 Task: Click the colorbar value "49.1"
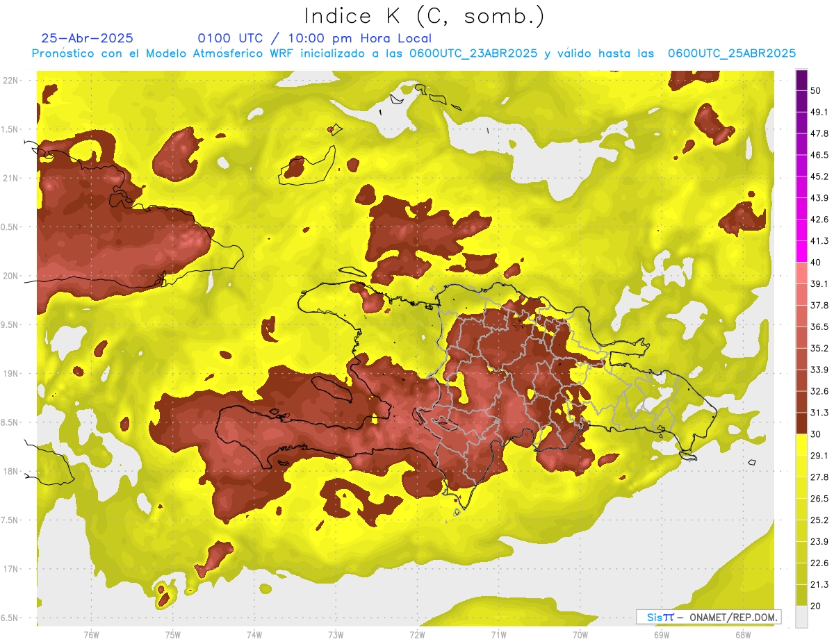pos(819,112)
